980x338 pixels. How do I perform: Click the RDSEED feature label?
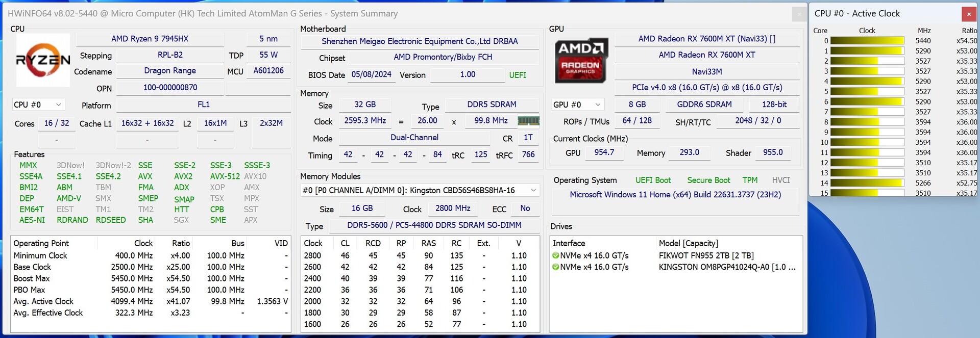pyautogui.click(x=111, y=220)
